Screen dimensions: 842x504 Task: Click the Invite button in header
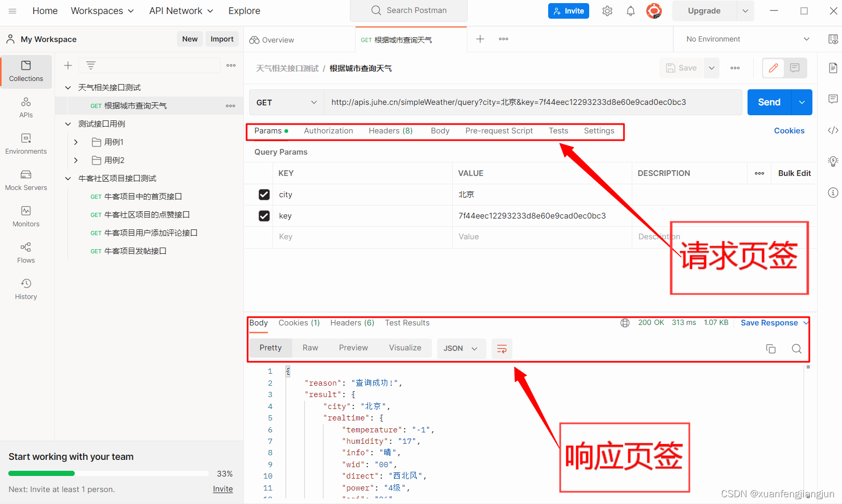click(568, 11)
